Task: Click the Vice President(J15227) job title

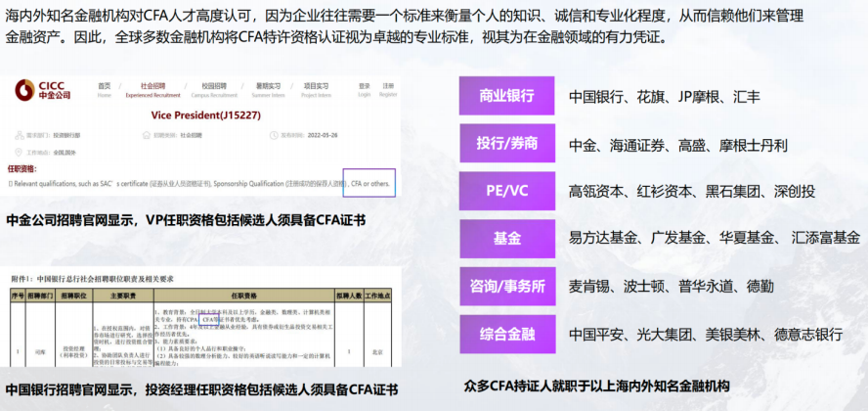Action: pos(205,115)
